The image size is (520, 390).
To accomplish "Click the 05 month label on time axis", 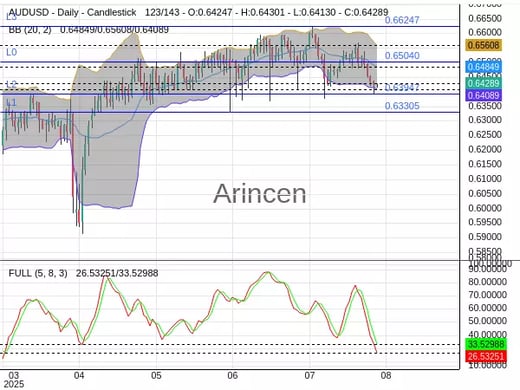I will (156, 376).
